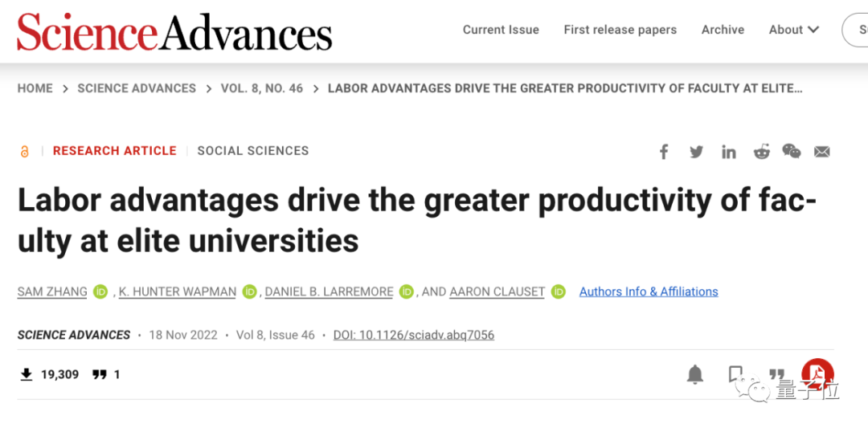Viewport: 868px width, 428px height.
Task: Open Sam Zhang's ORCID iD icon
Action: pos(100,291)
